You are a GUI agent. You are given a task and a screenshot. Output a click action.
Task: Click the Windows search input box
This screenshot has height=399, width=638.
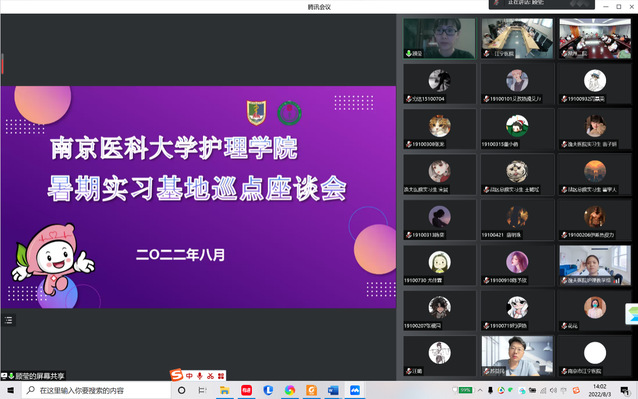96,390
